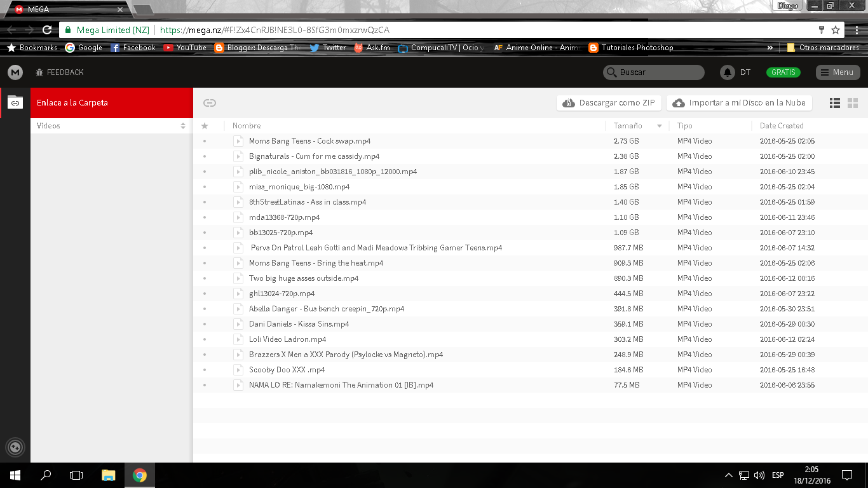This screenshot has height=488, width=868.
Task: Click Descargar como ZIP button
Action: (609, 103)
